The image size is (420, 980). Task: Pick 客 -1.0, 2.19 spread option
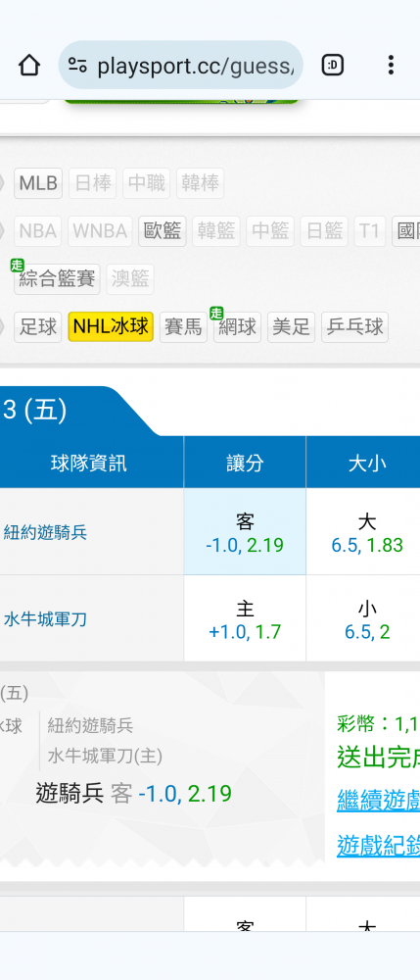tap(245, 532)
